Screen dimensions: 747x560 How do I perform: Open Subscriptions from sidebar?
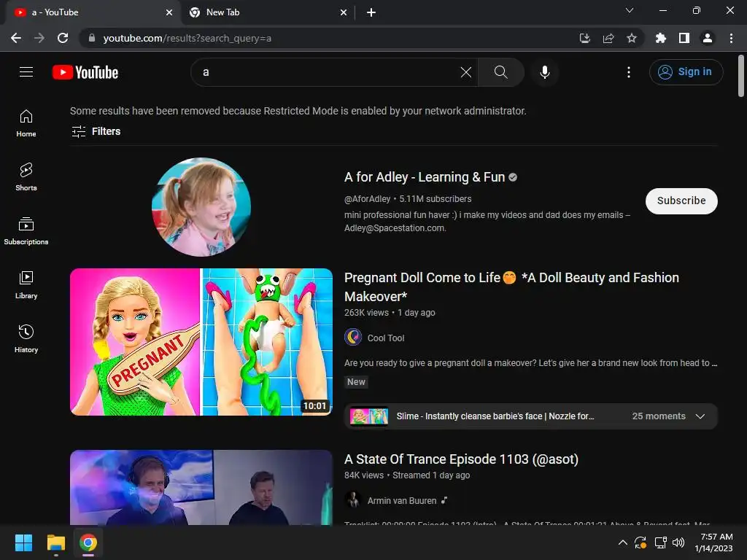point(26,231)
